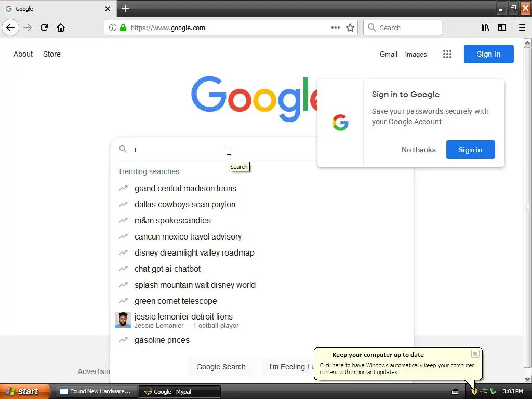
Task: Show site information icon in address bar
Action: click(x=113, y=28)
